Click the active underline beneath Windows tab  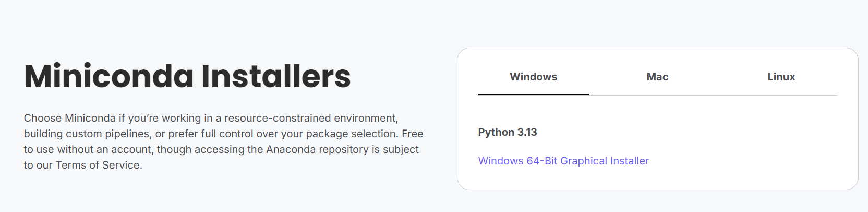(533, 95)
